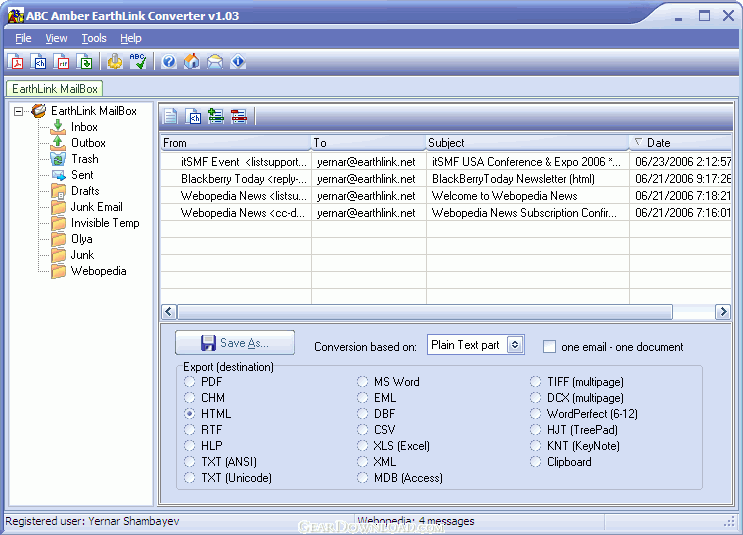Viewport: 743px width, 535px height.
Task: Open the Olya folder
Action: pos(82,239)
